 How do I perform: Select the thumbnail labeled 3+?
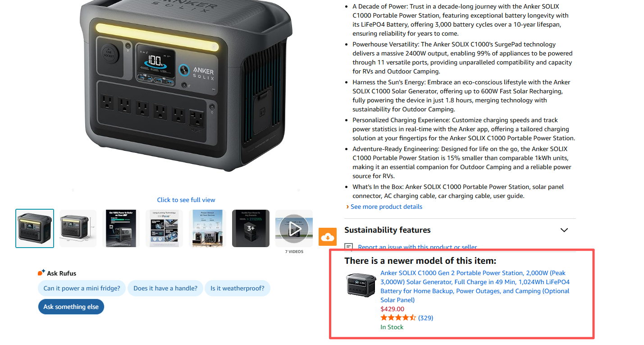tap(251, 228)
